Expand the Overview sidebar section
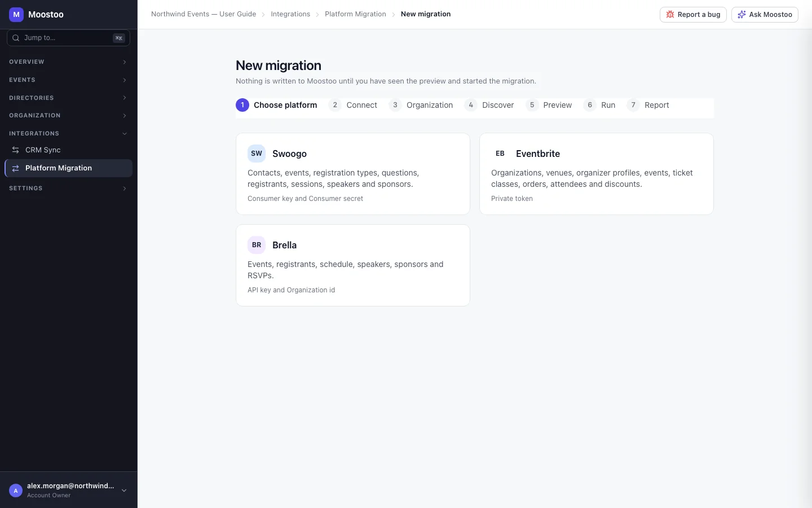The width and height of the screenshot is (812, 508). (69, 62)
